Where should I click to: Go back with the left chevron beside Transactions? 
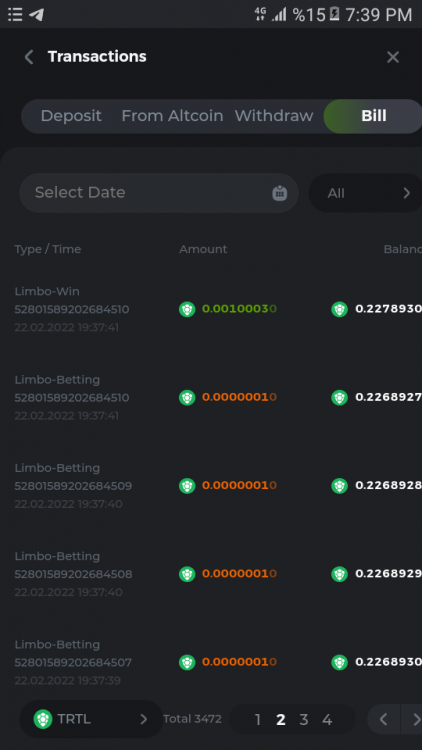(29, 57)
